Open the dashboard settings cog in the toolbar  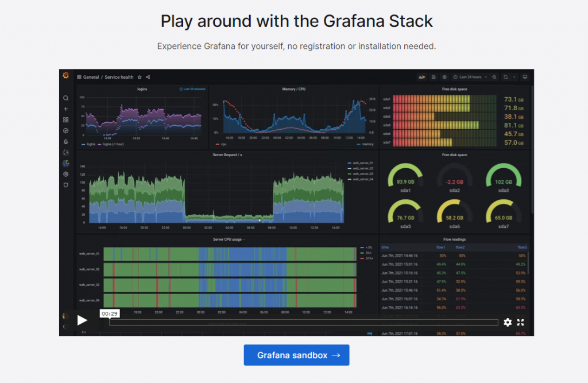tap(444, 77)
